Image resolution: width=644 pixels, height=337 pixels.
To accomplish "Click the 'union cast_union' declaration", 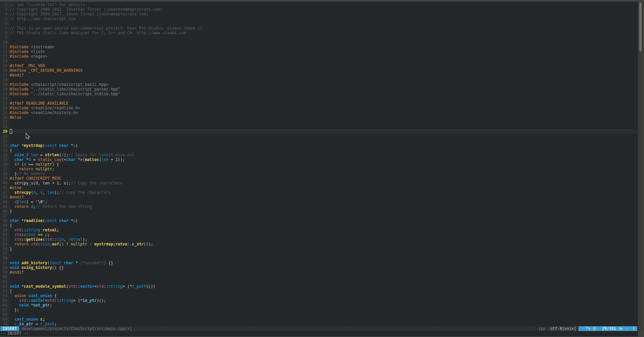I will pos(33,296).
